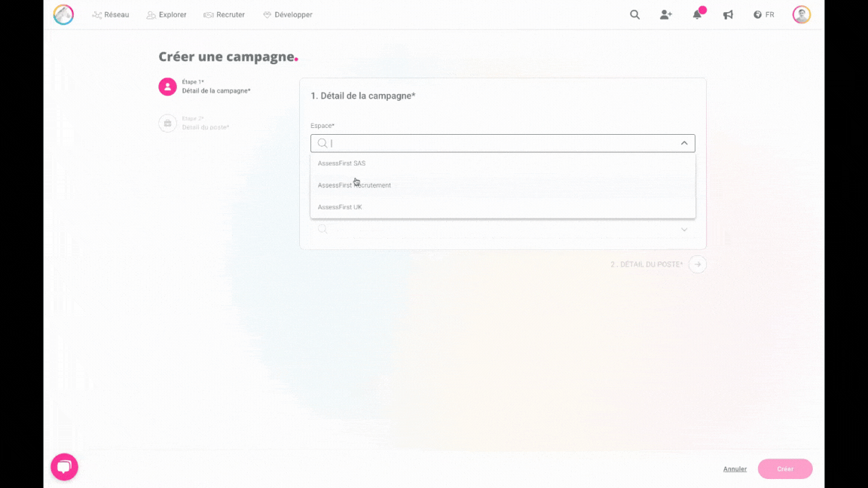Open the notifications bell
868x488 pixels.
coord(697,14)
